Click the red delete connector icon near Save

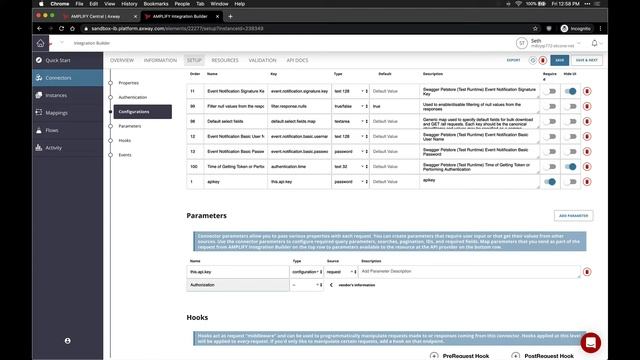coord(543,60)
